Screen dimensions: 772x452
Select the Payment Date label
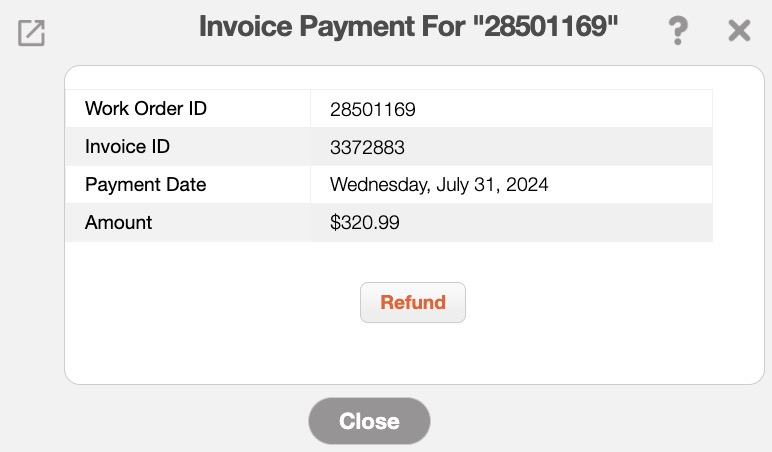click(146, 185)
